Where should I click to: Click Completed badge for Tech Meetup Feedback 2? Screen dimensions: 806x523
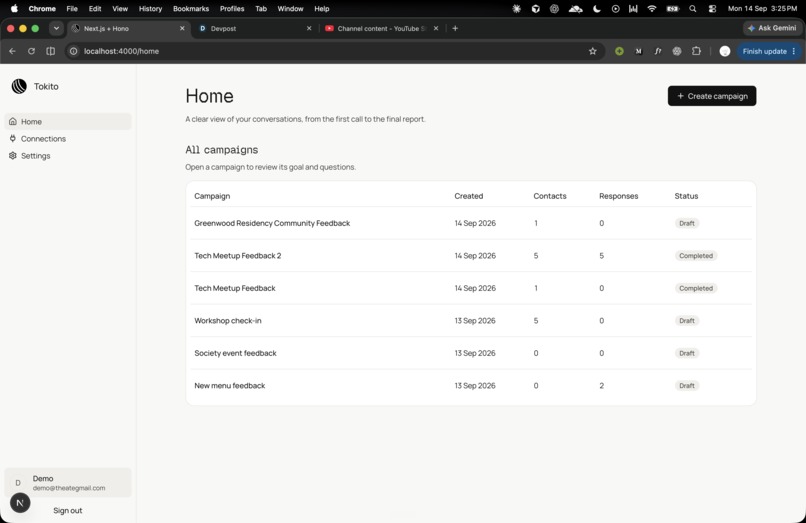[696, 256]
